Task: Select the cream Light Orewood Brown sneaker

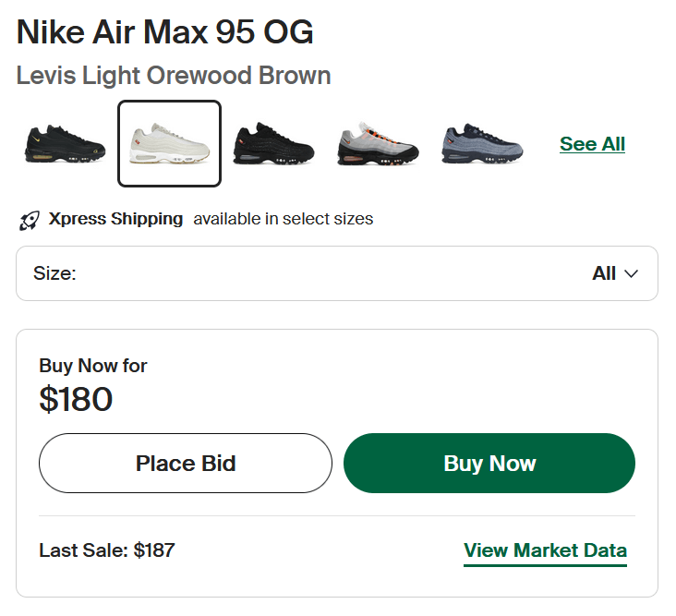Action: click(169, 144)
